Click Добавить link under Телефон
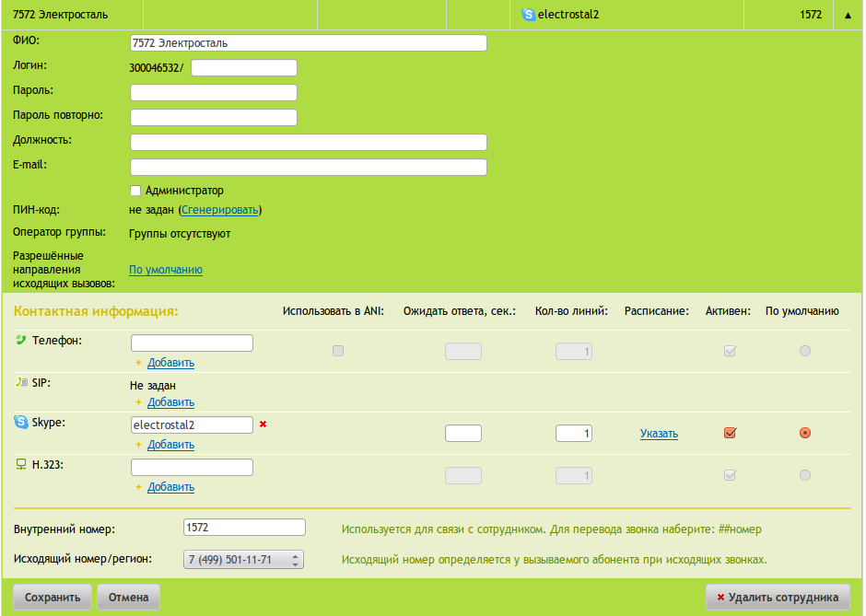Viewport: 866px width, 616px height. (x=170, y=363)
